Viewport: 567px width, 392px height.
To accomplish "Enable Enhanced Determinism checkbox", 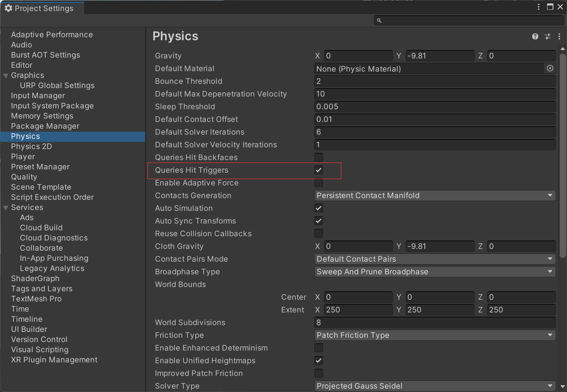I will [x=318, y=348].
